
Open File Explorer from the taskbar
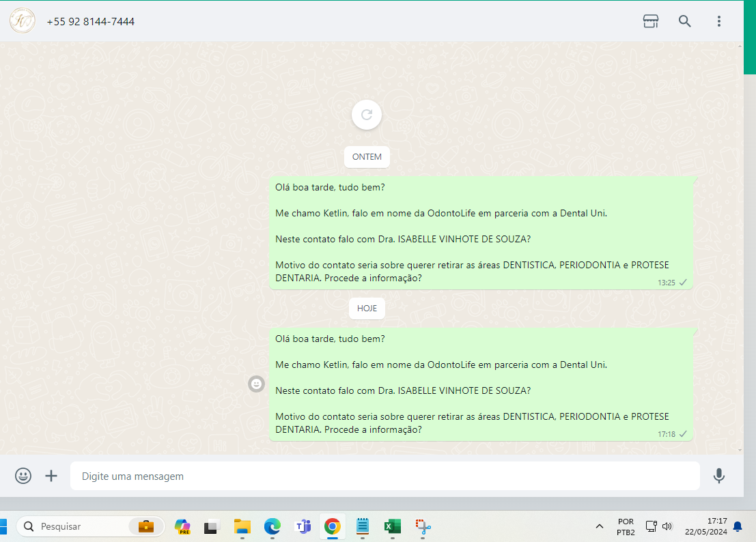[x=242, y=526]
